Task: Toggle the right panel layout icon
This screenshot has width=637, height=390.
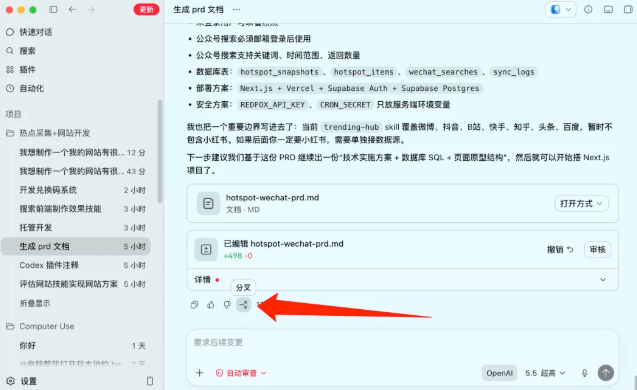Action: click(x=628, y=9)
